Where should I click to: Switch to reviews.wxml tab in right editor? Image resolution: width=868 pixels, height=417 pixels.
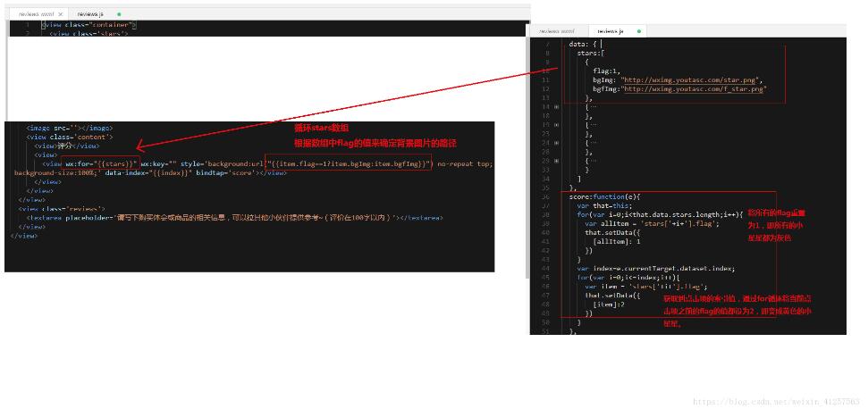(x=558, y=31)
